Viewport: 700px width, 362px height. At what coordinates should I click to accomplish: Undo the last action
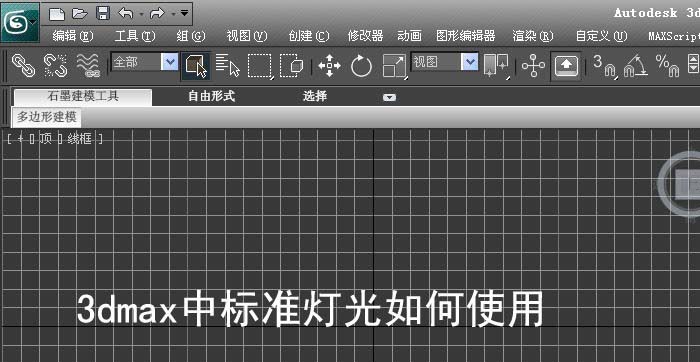[x=126, y=13]
